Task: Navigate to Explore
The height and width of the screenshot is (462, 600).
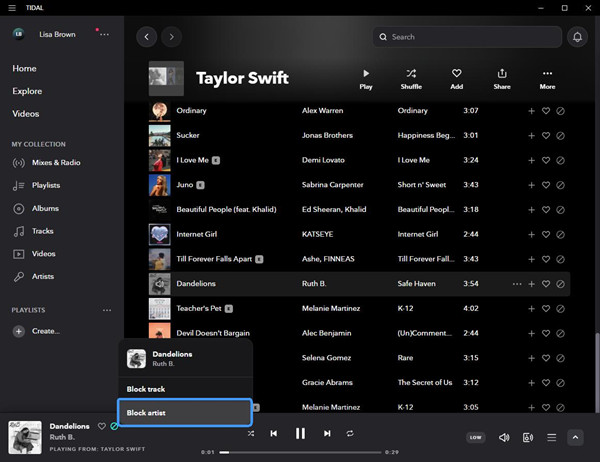Action: point(27,91)
